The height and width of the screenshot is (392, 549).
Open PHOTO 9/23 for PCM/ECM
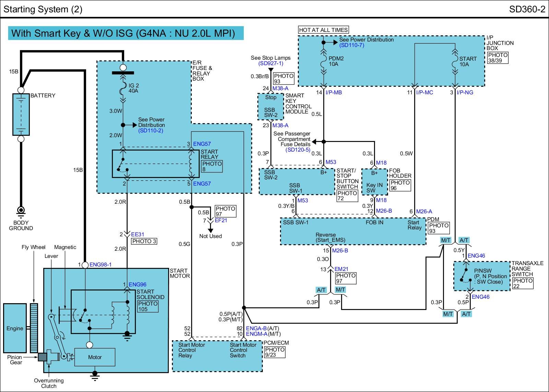point(274,352)
